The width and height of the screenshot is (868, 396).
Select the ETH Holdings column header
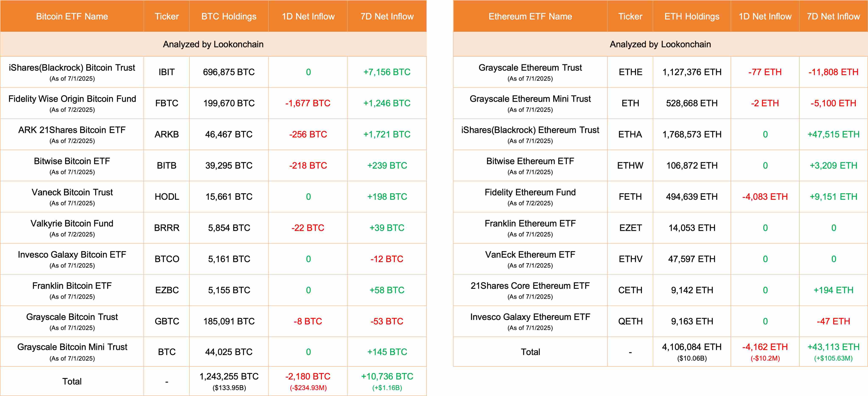[x=691, y=17]
